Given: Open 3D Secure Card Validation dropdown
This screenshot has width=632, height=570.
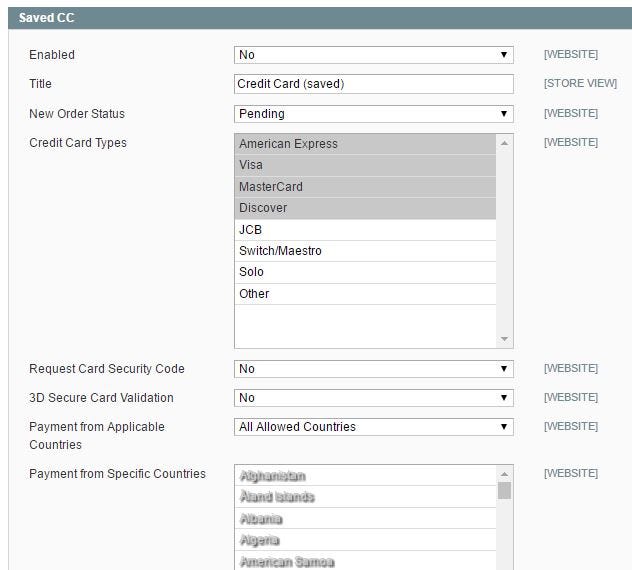Looking at the screenshot, I should 374,398.
